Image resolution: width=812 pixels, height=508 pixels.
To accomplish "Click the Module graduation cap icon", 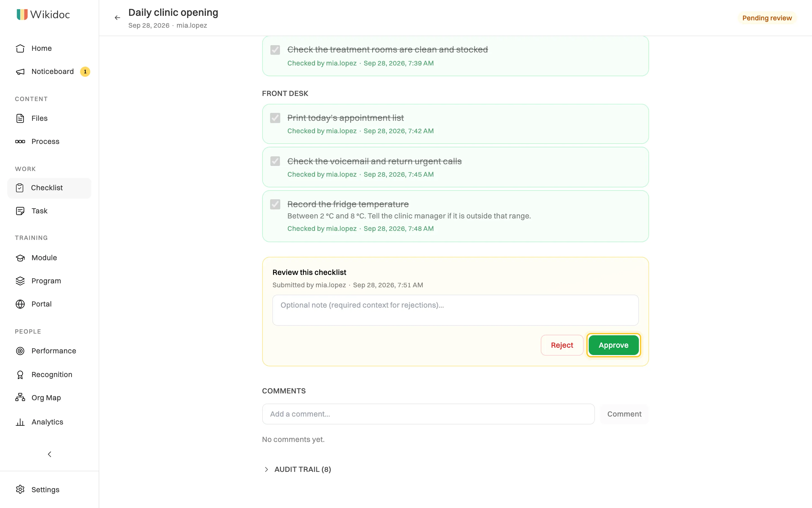I will point(20,258).
